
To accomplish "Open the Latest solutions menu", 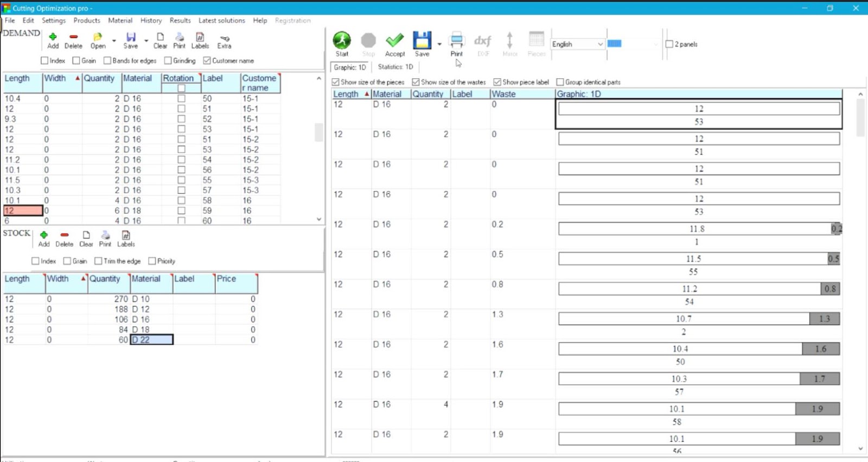I will pos(221,21).
